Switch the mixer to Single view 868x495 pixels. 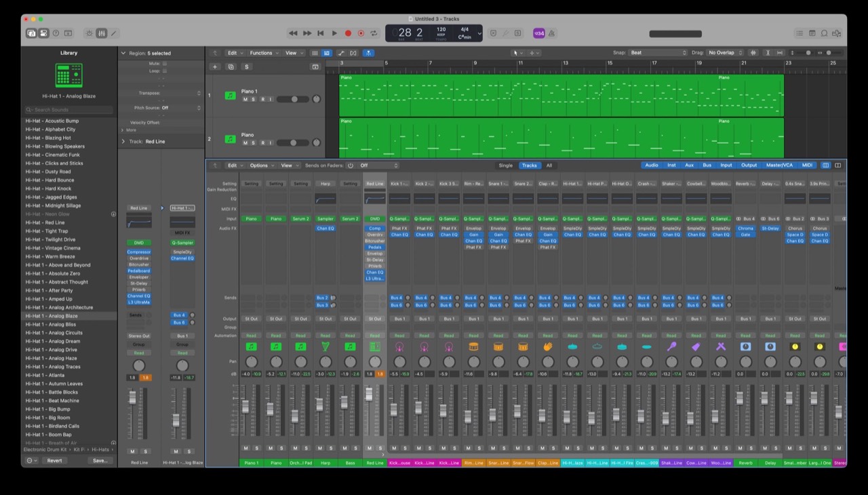pos(506,165)
